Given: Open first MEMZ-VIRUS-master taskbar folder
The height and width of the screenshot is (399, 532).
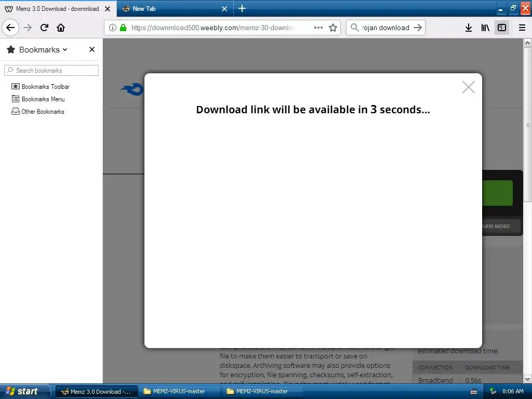Looking at the screenshot, I should (179, 392).
